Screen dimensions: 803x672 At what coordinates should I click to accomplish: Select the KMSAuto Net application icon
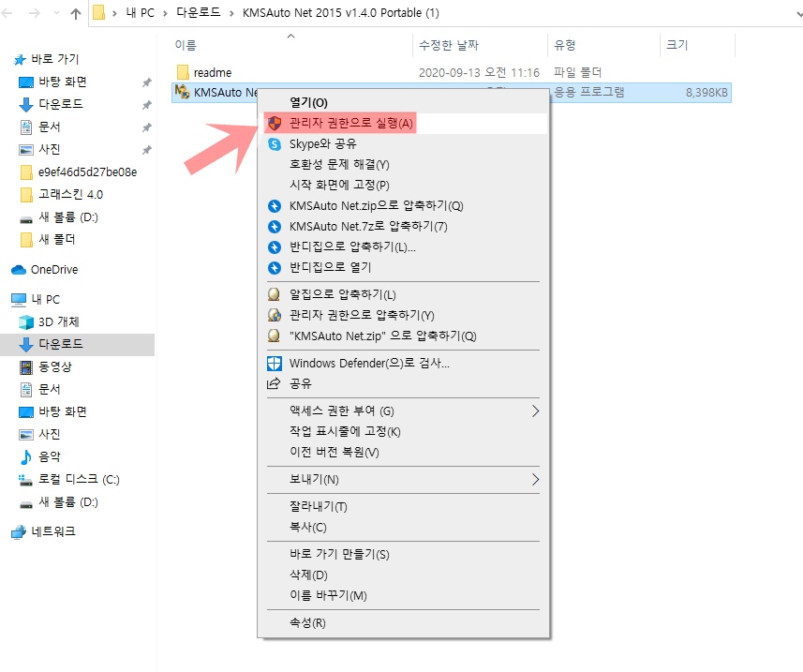tap(183, 92)
